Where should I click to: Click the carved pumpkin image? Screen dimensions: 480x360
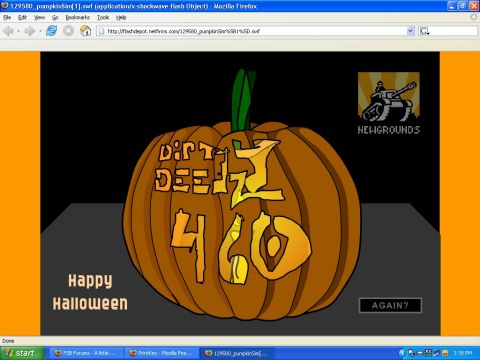point(242,220)
